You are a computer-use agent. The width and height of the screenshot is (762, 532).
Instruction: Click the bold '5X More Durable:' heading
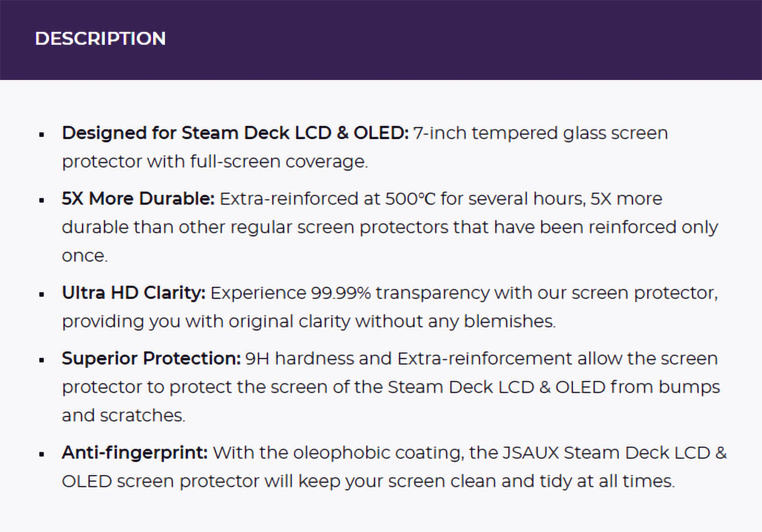[138, 199]
